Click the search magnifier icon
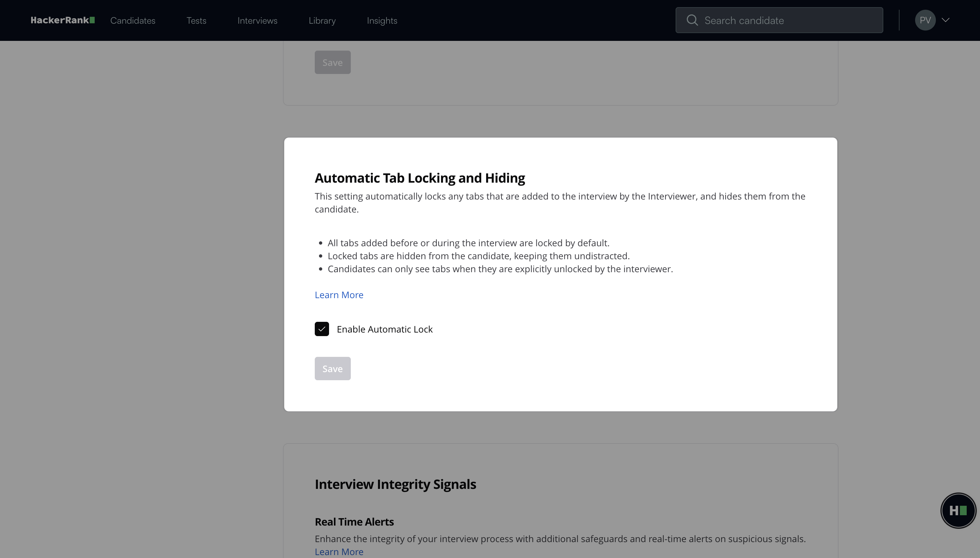 click(x=692, y=20)
